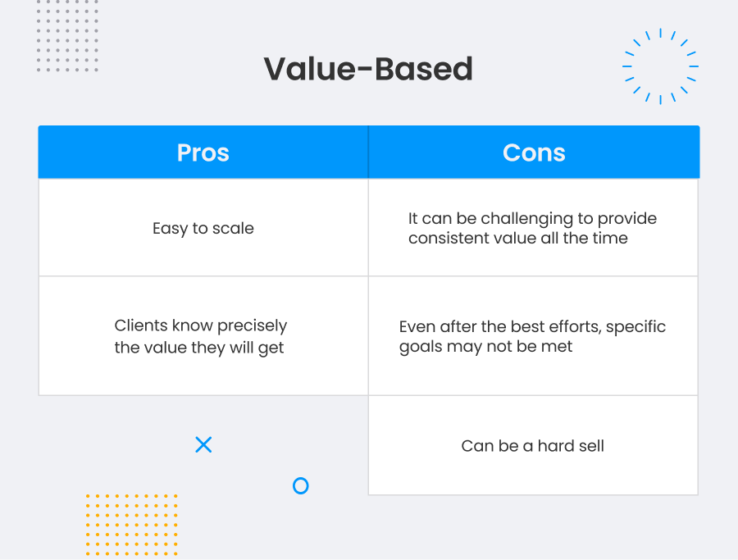Viewport: 738px width, 560px height.
Task: Click the "Easy to scale" cell
Action: [x=203, y=228]
